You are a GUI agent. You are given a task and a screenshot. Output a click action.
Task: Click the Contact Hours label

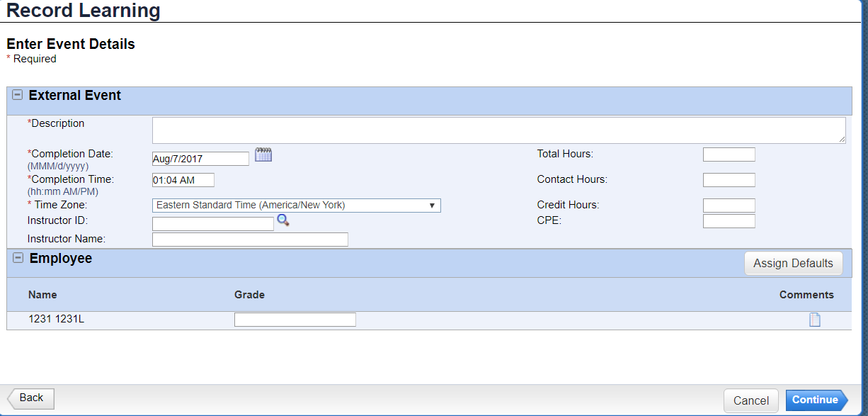572,179
